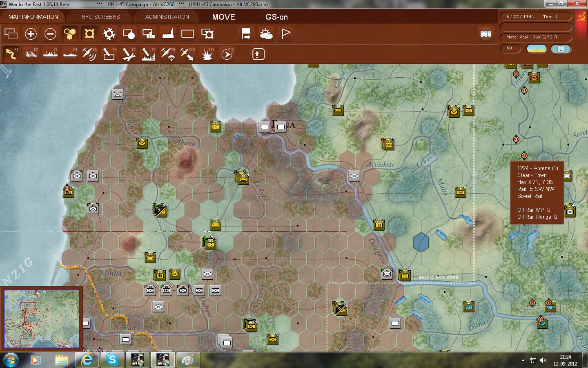
Task: Show hidden system tray icons
Action: tap(523, 360)
